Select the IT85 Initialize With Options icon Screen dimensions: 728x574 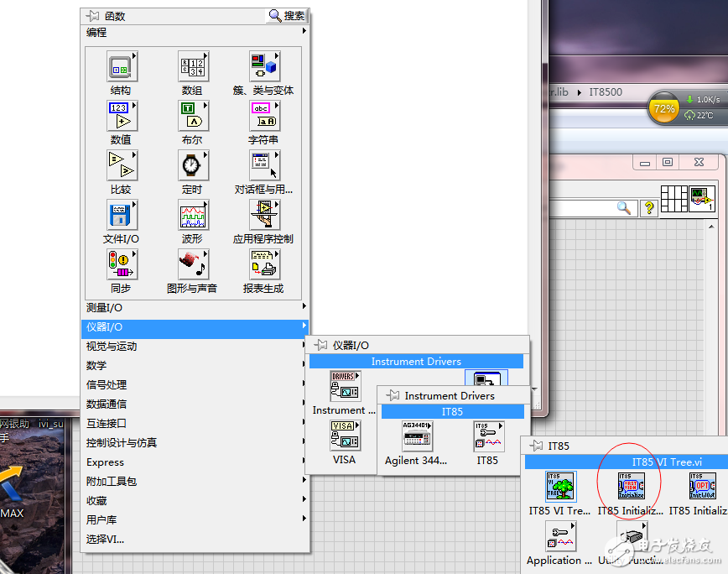point(703,486)
